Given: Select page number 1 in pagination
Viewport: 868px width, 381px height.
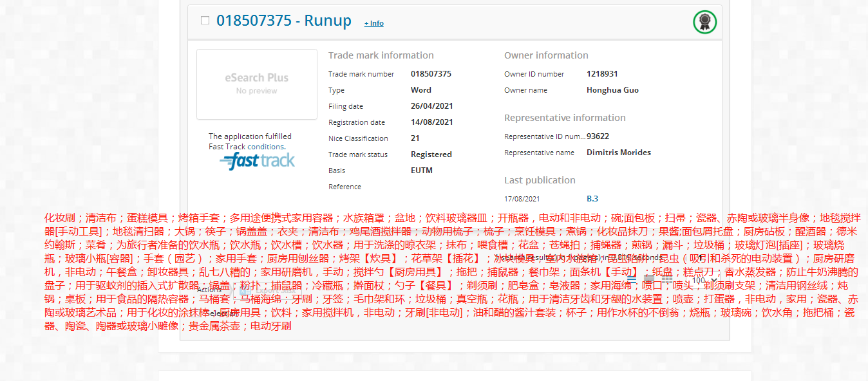Looking at the screenshot, I should click(x=701, y=258).
